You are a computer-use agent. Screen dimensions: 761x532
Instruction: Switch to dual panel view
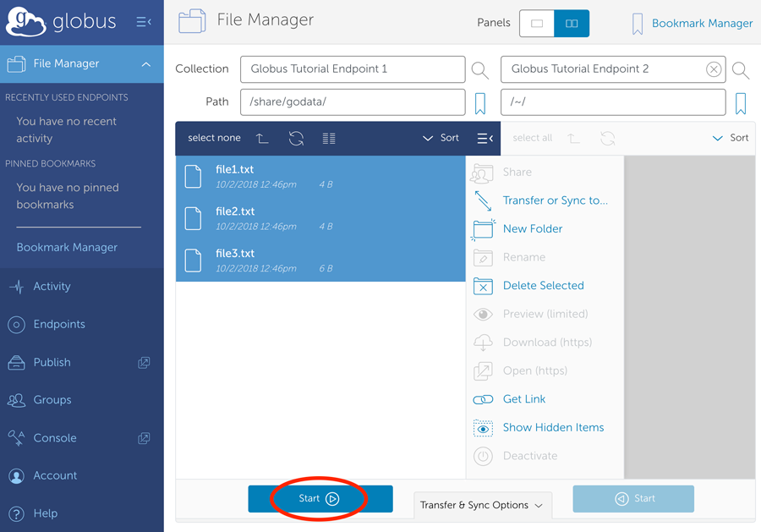(x=572, y=24)
